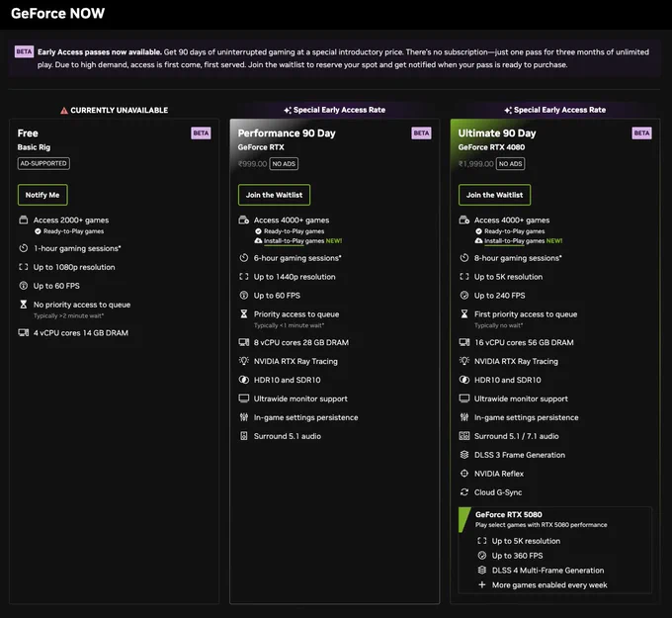Click the warning icon beside Currently Unavailable
Image resolution: width=672 pixels, height=618 pixels.
pyautogui.click(x=64, y=111)
